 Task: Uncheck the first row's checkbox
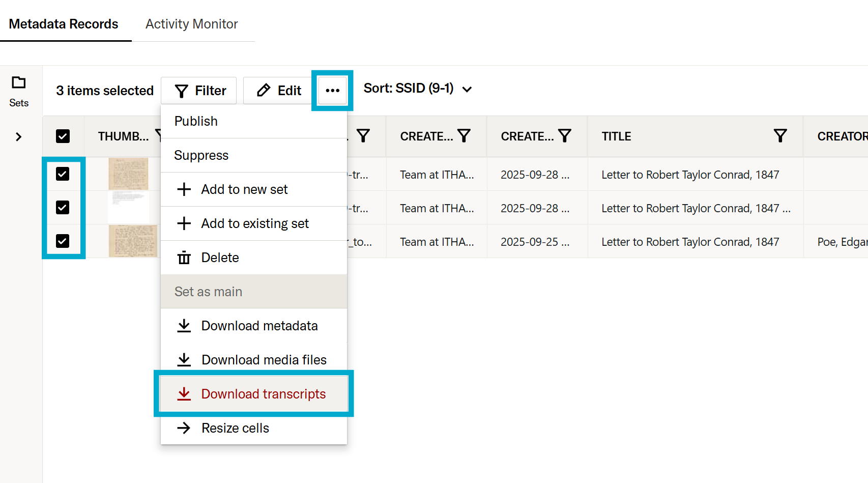click(63, 174)
